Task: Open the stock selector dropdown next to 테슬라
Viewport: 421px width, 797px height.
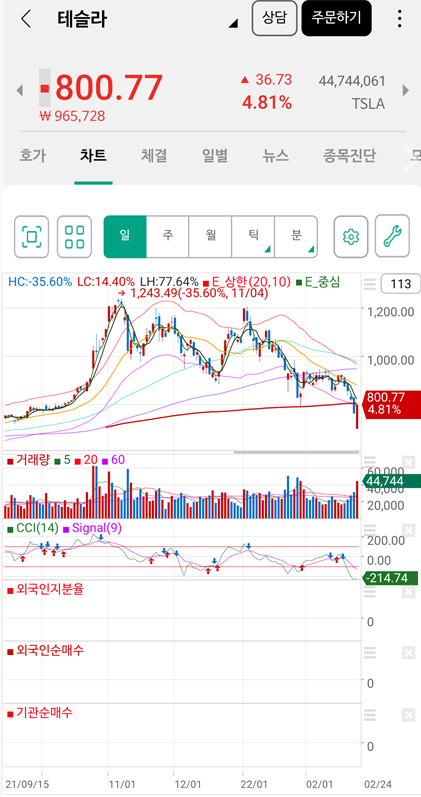Action: 233,23
